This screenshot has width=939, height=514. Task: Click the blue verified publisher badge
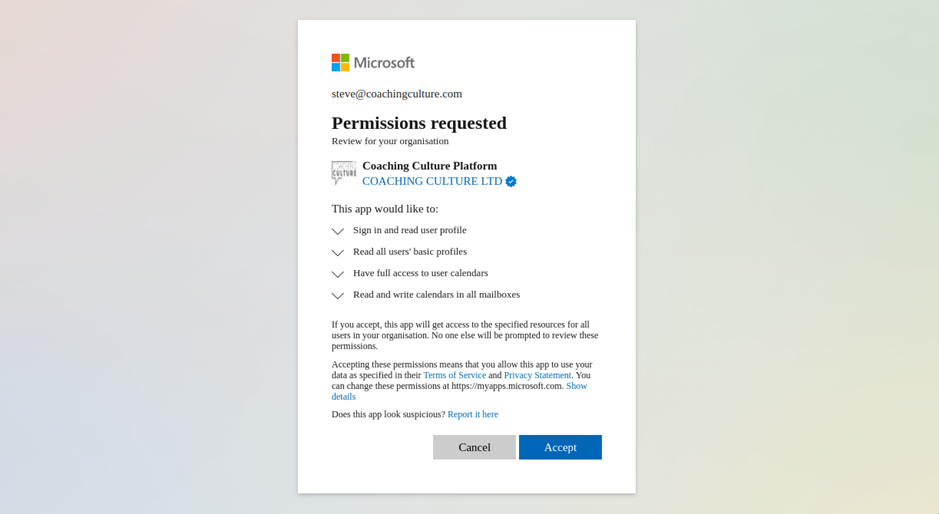(511, 182)
